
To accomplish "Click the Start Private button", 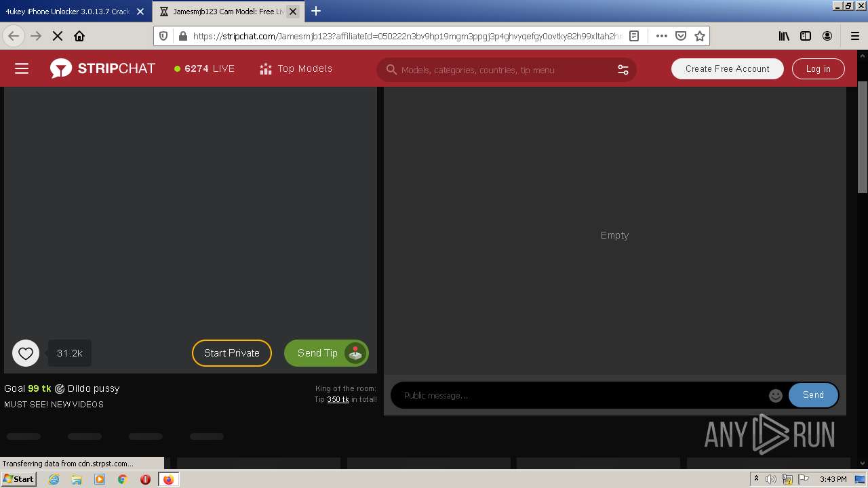I will pos(232,353).
